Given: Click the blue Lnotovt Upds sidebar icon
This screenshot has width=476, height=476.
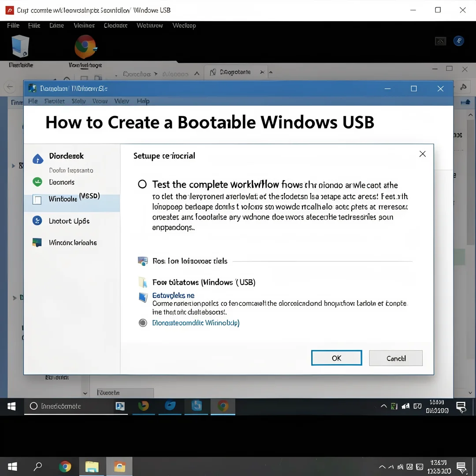Looking at the screenshot, I should [37, 220].
